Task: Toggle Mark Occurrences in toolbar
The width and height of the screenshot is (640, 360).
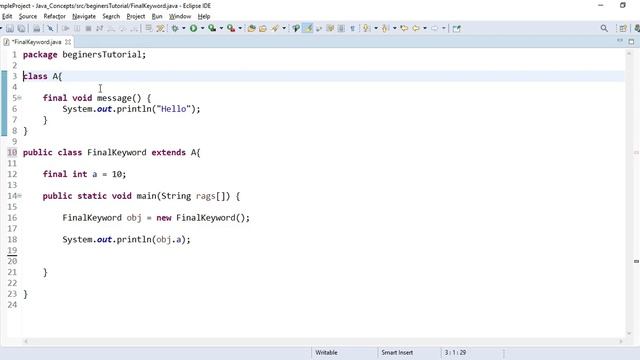Action: [x=307, y=28]
